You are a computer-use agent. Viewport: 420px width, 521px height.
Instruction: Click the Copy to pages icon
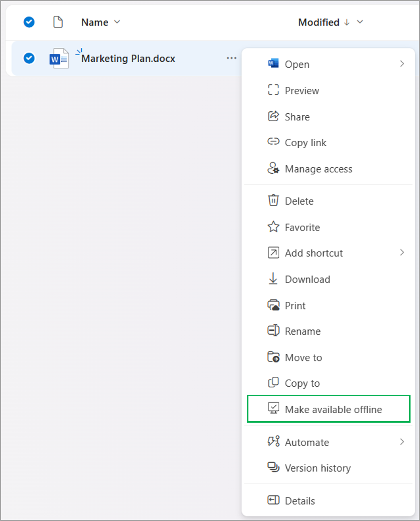click(x=273, y=382)
